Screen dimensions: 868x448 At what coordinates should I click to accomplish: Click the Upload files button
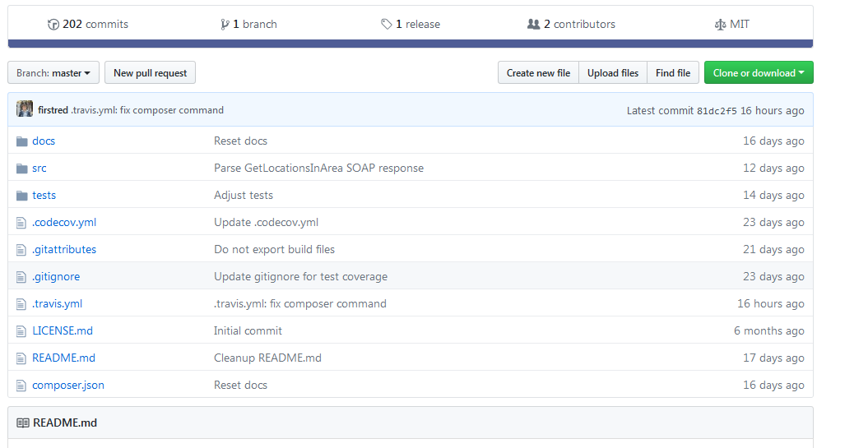coord(613,73)
